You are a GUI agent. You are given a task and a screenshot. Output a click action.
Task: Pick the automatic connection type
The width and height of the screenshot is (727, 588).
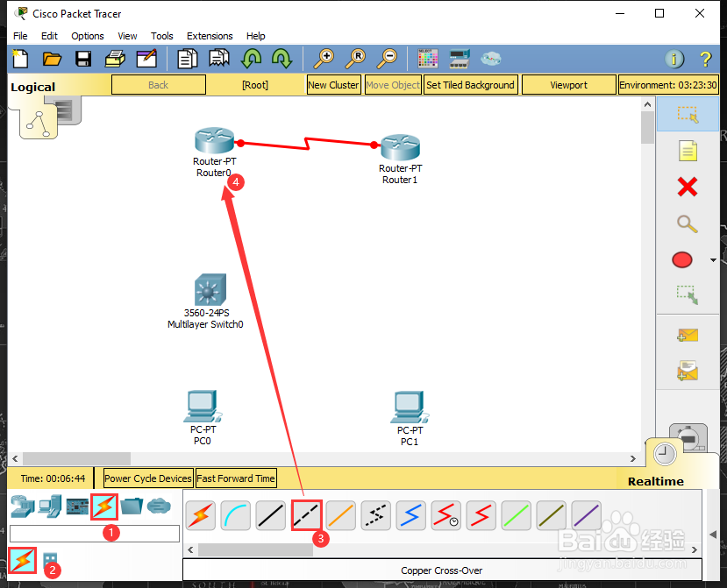[x=200, y=515]
